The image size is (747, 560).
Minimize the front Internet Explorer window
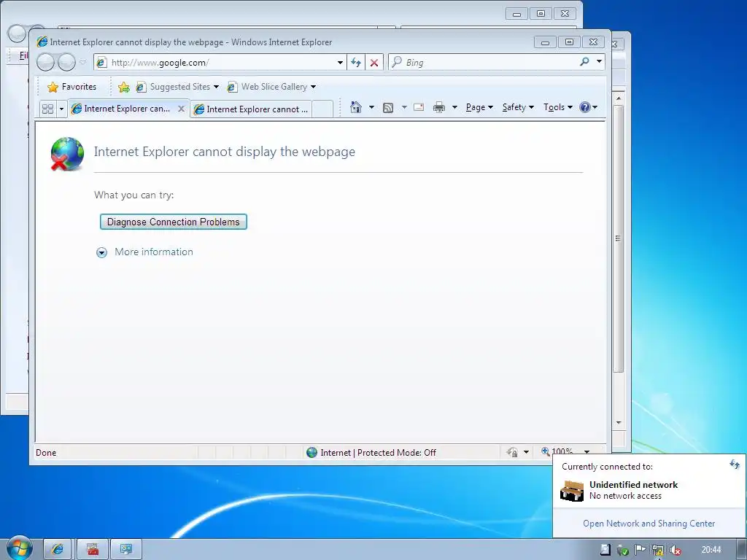[x=546, y=42]
